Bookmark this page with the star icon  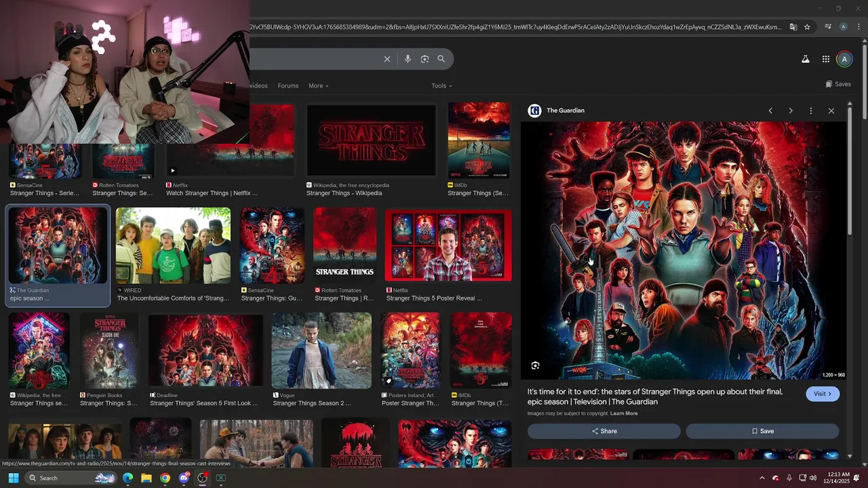(x=807, y=27)
